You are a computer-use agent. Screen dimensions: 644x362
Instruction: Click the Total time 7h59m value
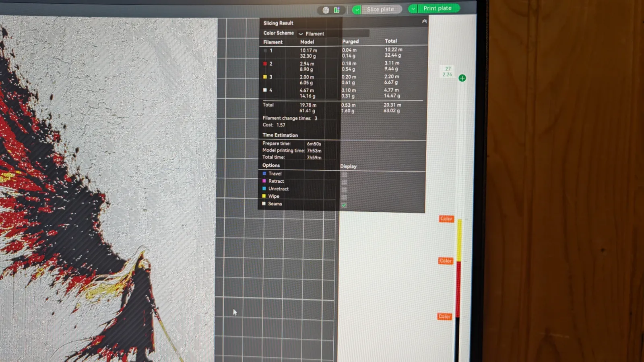[x=314, y=157]
